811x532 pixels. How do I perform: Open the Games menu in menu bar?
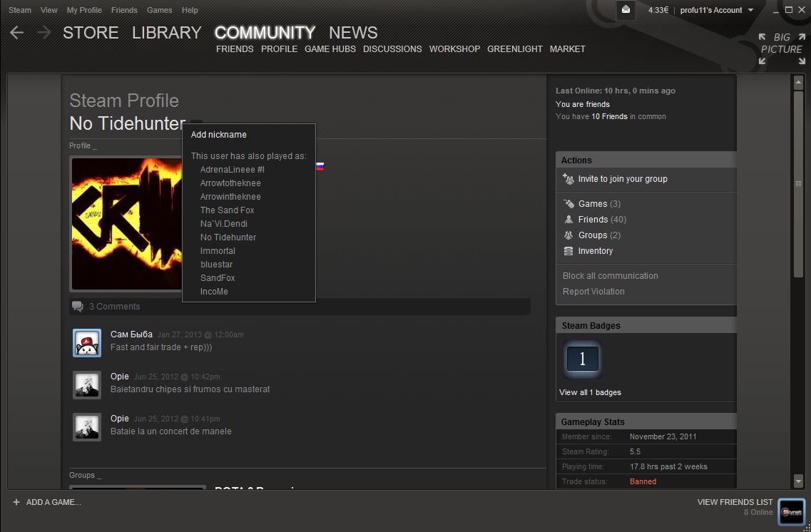[159, 10]
